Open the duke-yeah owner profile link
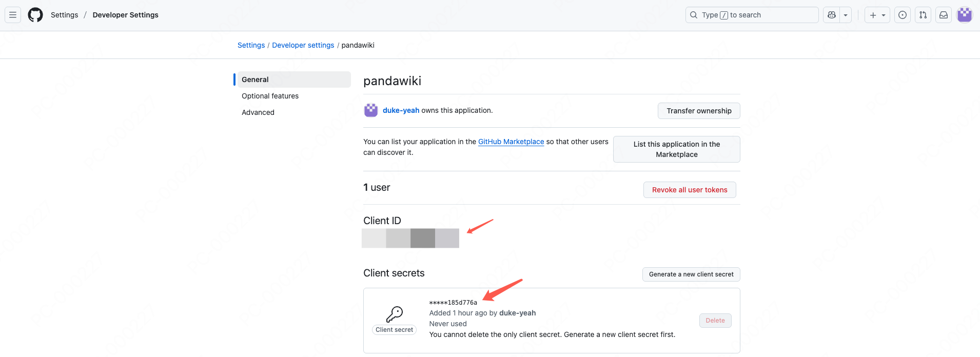The width and height of the screenshot is (980, 357). (401, 110)
